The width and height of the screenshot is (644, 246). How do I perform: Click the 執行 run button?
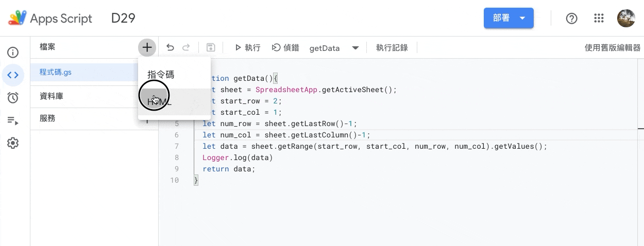(247, 48)
